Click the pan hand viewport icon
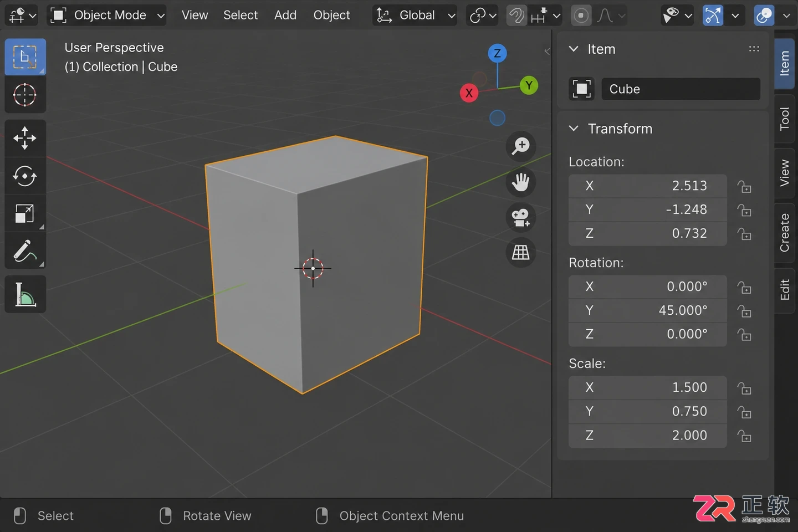This screenshot has width=798, height=532. tap(521, 182)
